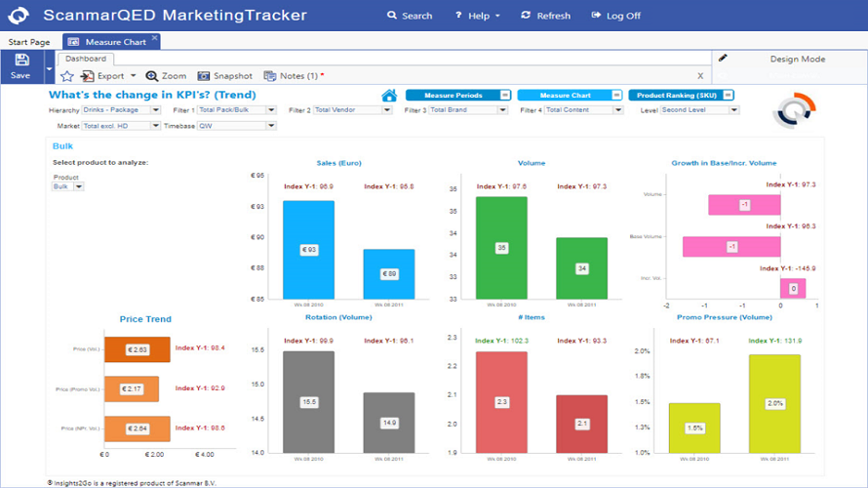Click the Promo Pressure (Volume) title
Image resolution: width=868 pixels, height=488 pixels.
pyautogui.click(x=725, y=317)
